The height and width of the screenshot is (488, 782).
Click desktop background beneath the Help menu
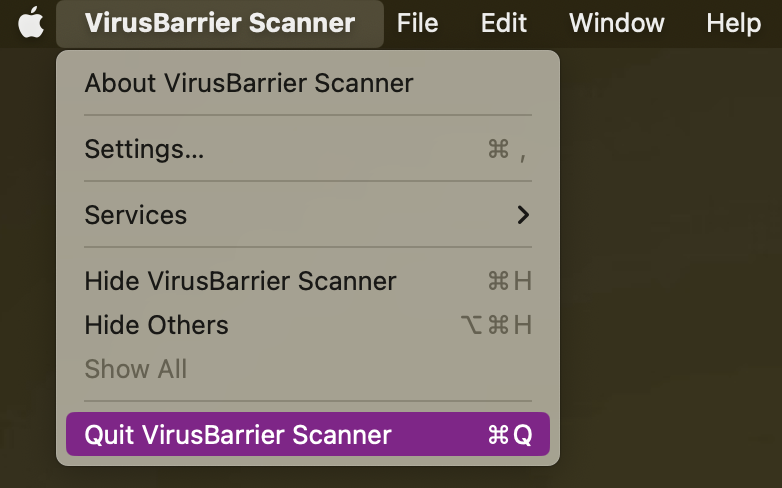(734, 150)
